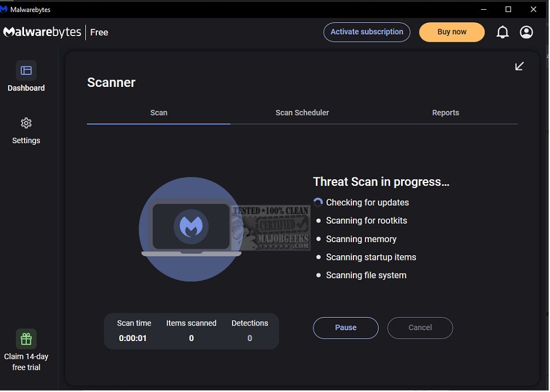
Task: Click the gift icon for free trial
Action: click(x=26, y=339)
